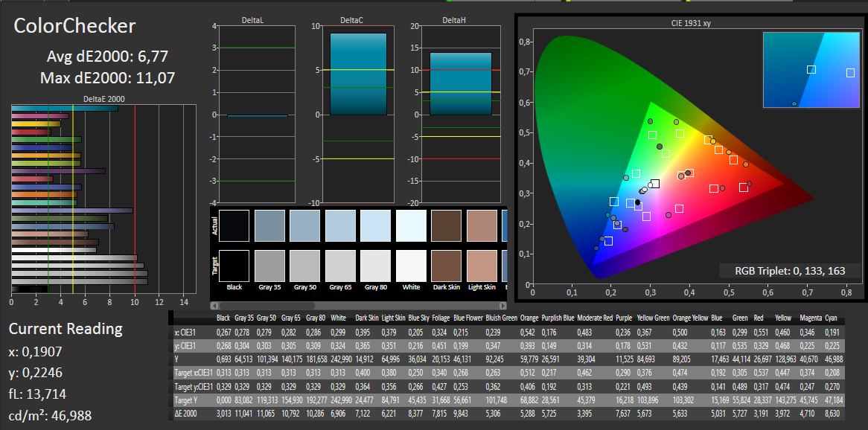Click the "DeltaE 2000" chart title
The width and height of the screenshot is (868, 430).
[x=104, y=99]
